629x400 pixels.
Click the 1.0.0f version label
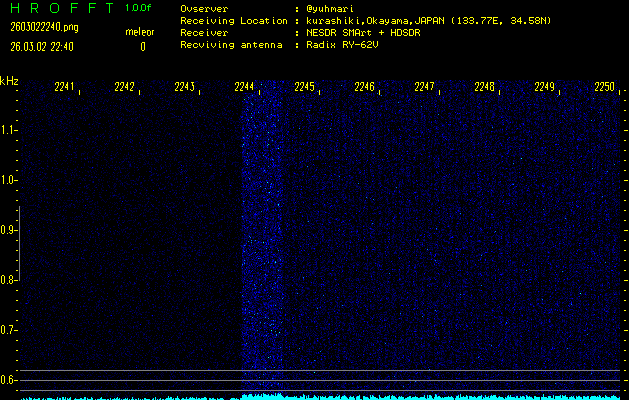(x=139, y=8)
